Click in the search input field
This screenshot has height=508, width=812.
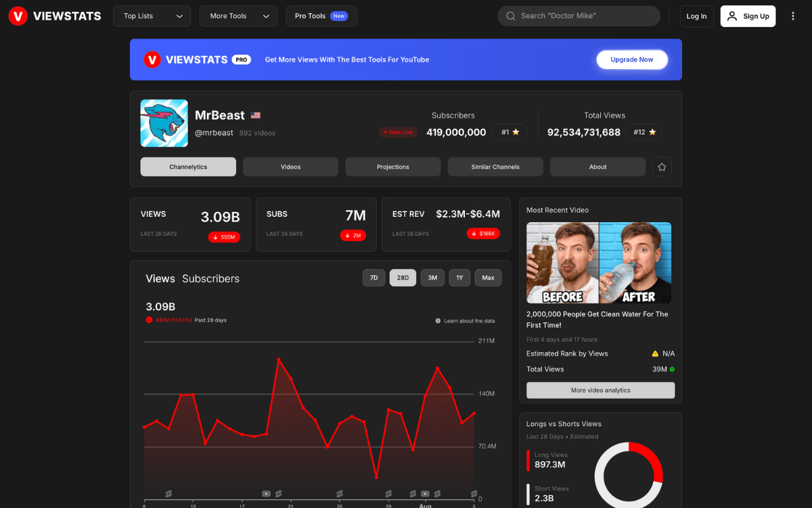tap(579, 16)
